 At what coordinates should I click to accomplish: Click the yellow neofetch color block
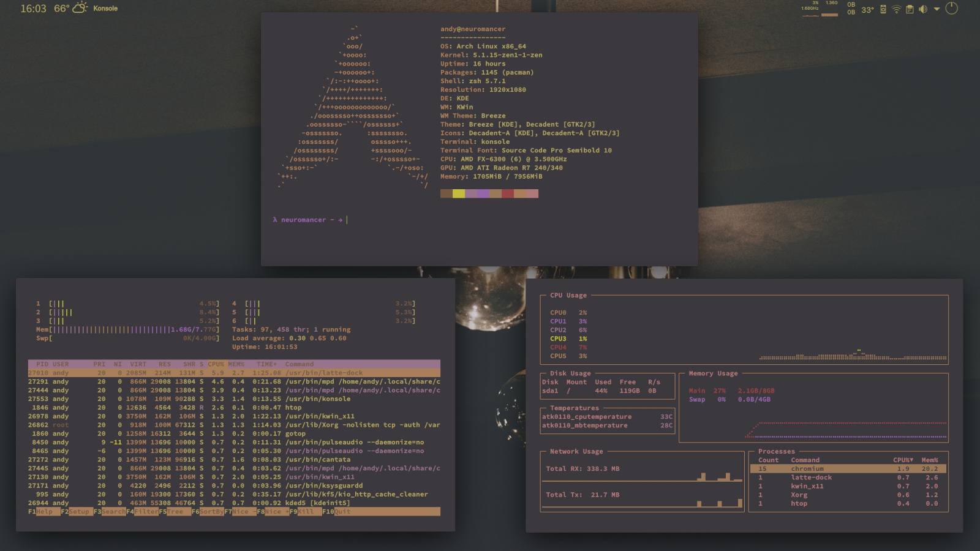[459, 193]
